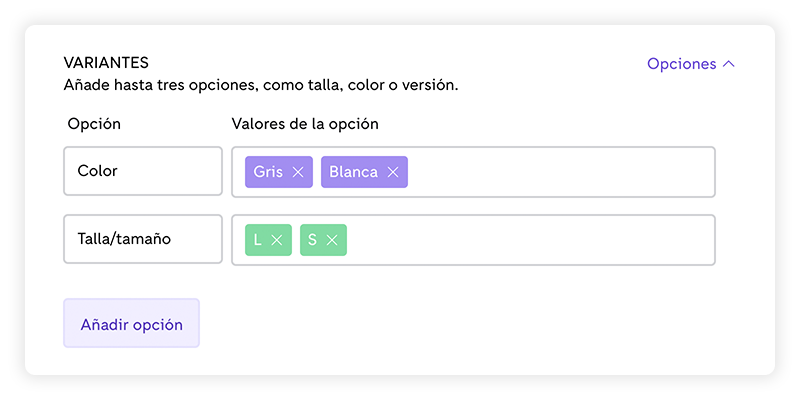800x400 pixels.
Task: Remove the Gris color value
Action: coord(298,172)
